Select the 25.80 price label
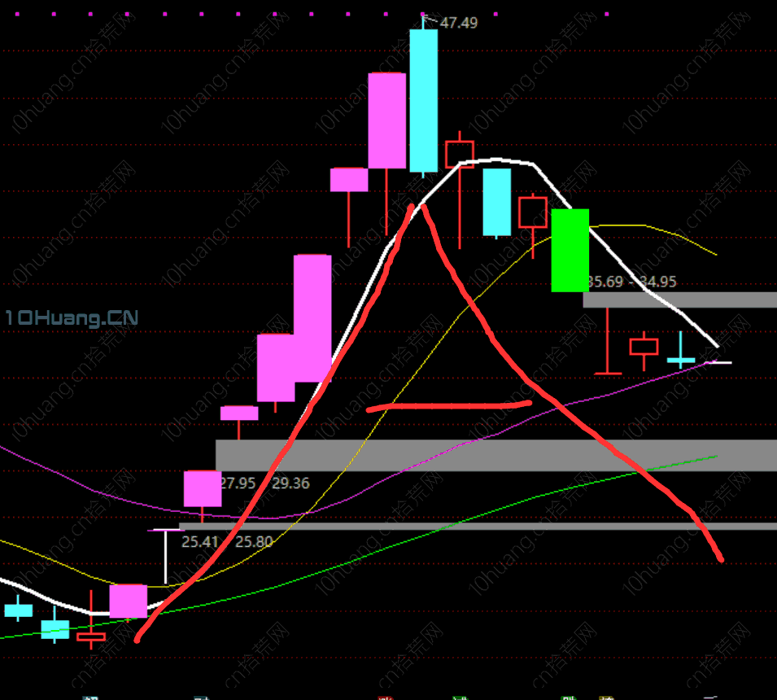This screenshot has width=777, height=700. (254, 541)
